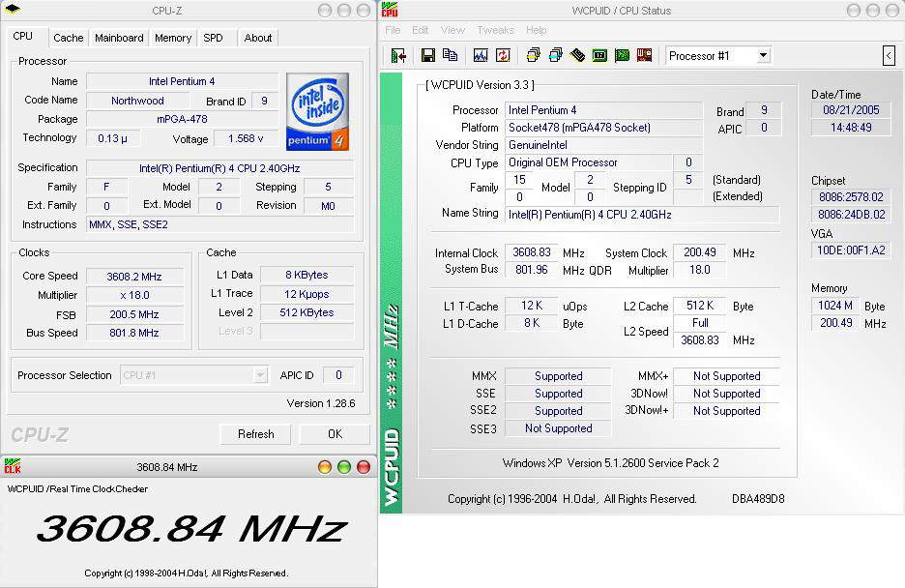This screenshot has height=588, width=905.
Task: Open the Edit menu in WCPUID
Action: [x=421, y=30]
